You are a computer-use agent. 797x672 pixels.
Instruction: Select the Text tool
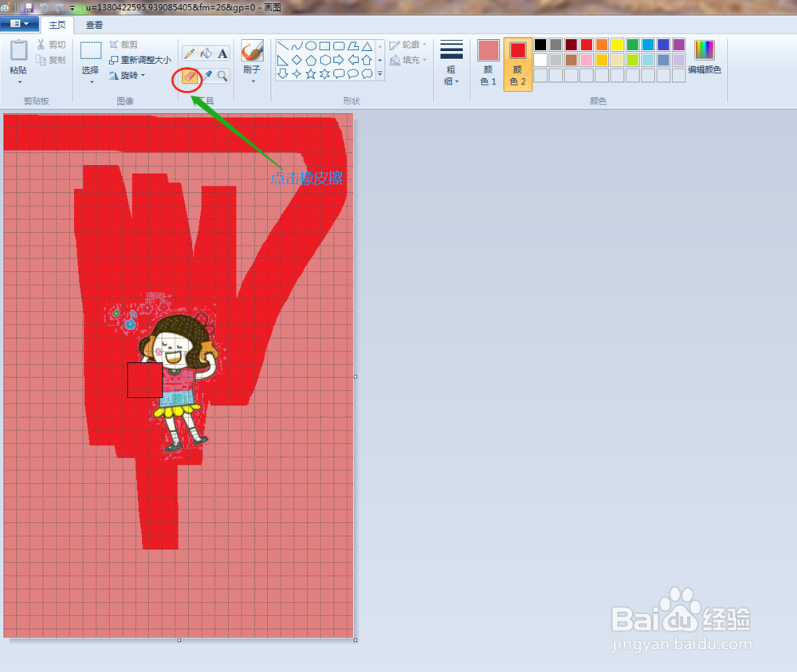click(222, 53)
